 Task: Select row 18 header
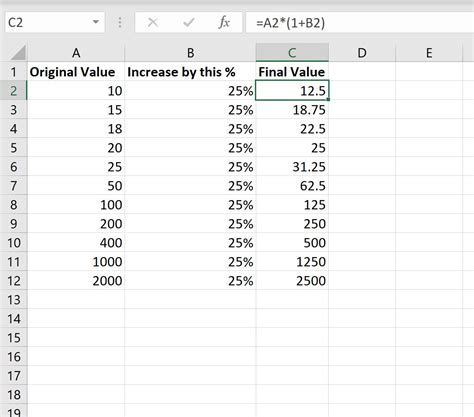click(x=14, y=395)
